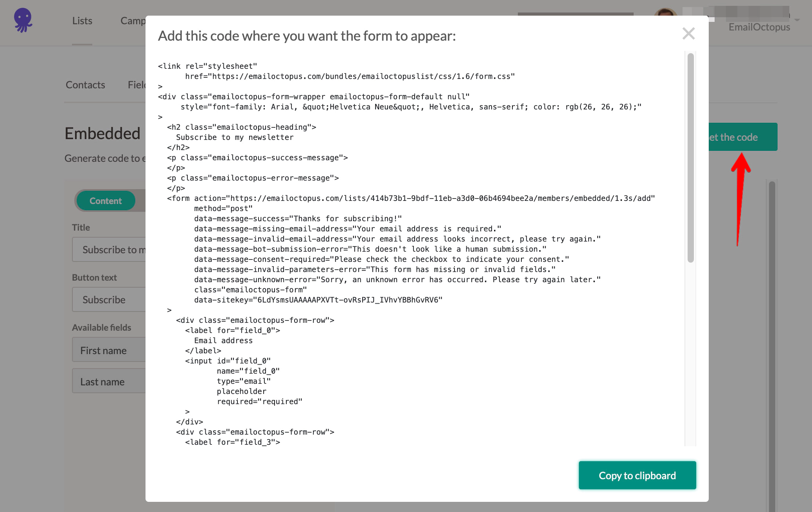Select the Content toggle pill
The height and width of the screenshot is (512, 812).
(x=106, y=201)
